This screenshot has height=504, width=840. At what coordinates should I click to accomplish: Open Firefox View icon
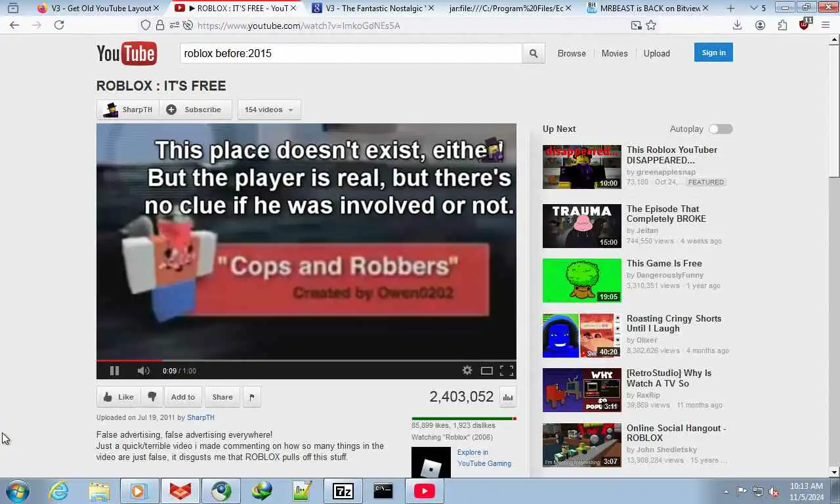pos(12,9)
